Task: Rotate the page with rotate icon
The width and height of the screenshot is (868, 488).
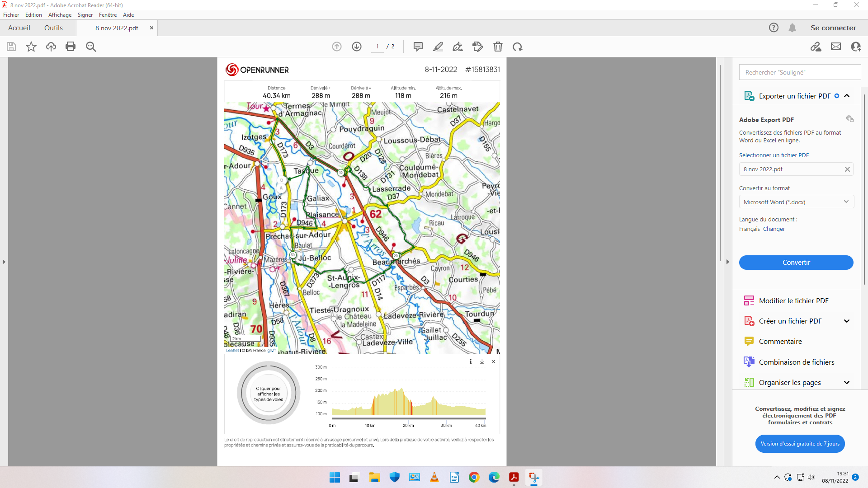Action: click(518, 47)
